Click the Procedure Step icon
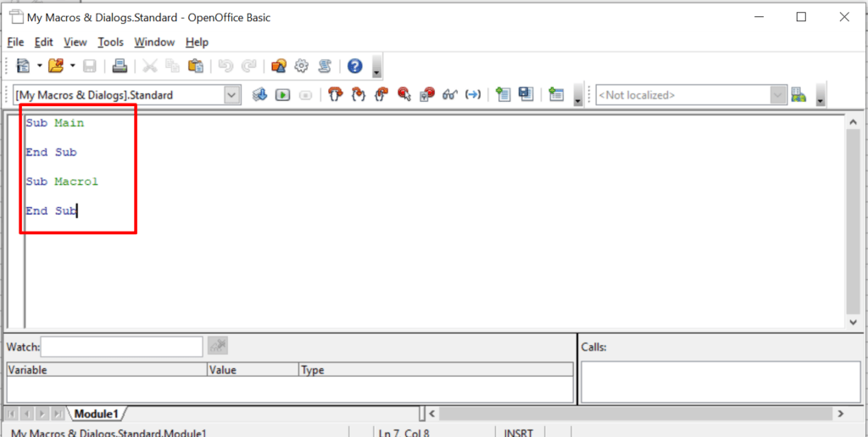Viewport: 868px width, 437px height. [336, 95]
